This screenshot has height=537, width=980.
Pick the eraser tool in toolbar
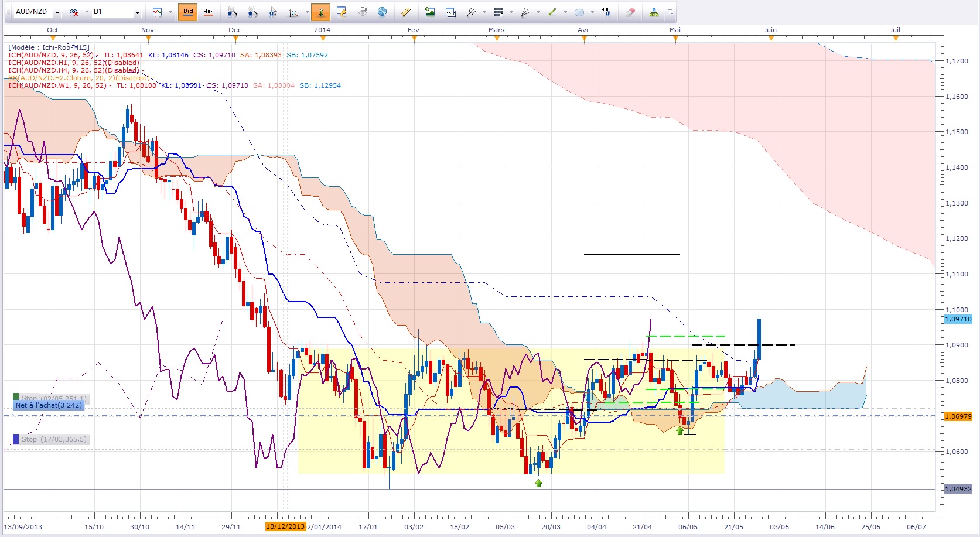[x=630, y=12]
